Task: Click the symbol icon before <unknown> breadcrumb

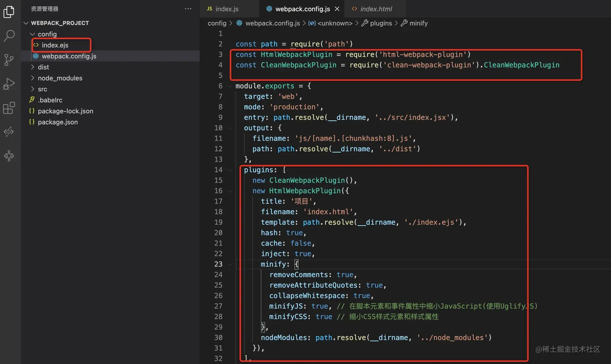Action: [x=312, y=23]
